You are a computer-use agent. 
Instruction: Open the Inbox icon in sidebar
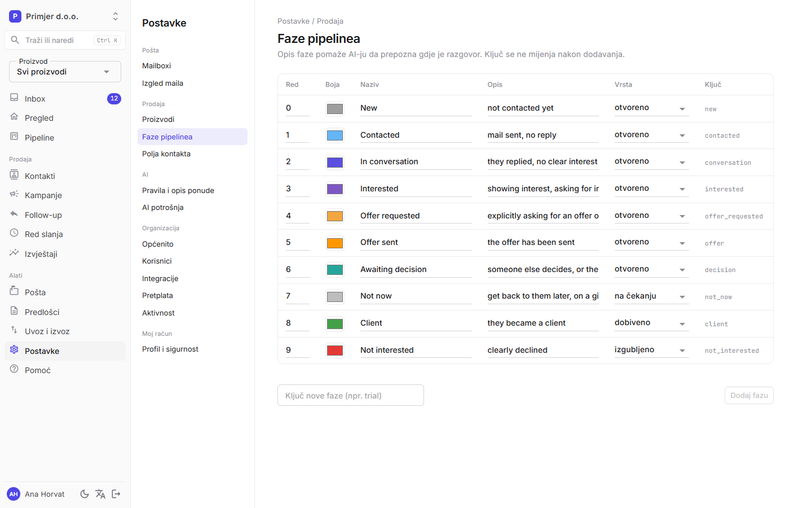14,98
